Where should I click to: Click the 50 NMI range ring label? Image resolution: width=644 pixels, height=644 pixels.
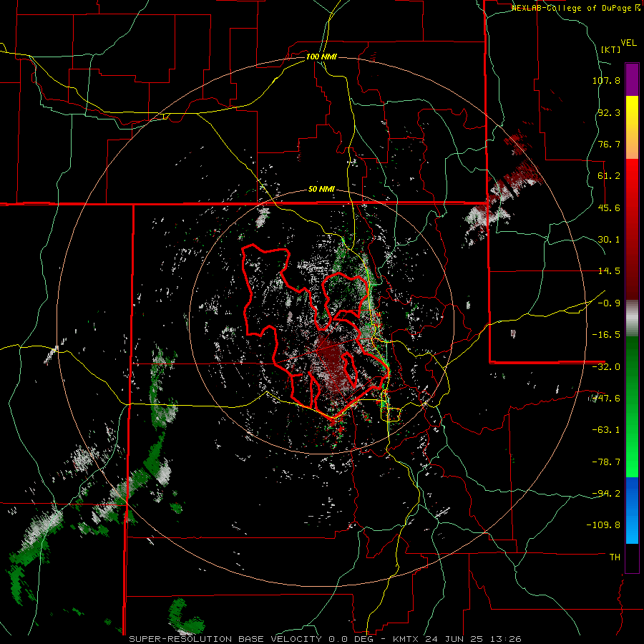321,190
